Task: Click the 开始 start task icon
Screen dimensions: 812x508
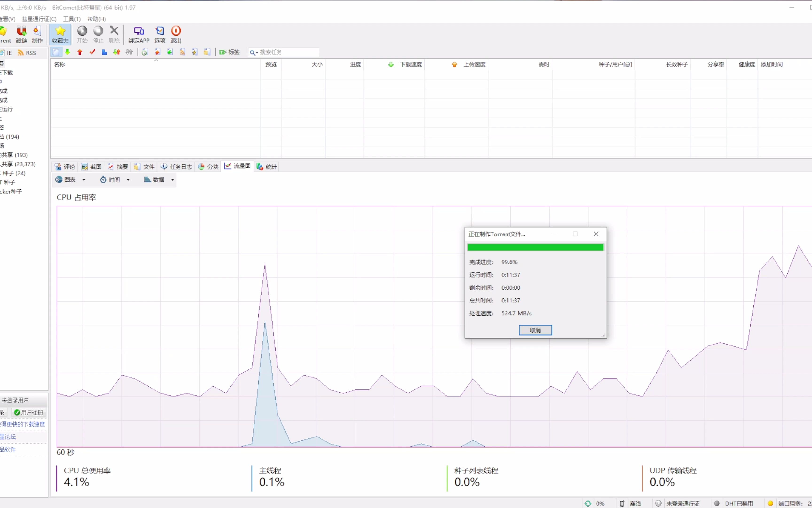Action: click(x=82, y=34)
